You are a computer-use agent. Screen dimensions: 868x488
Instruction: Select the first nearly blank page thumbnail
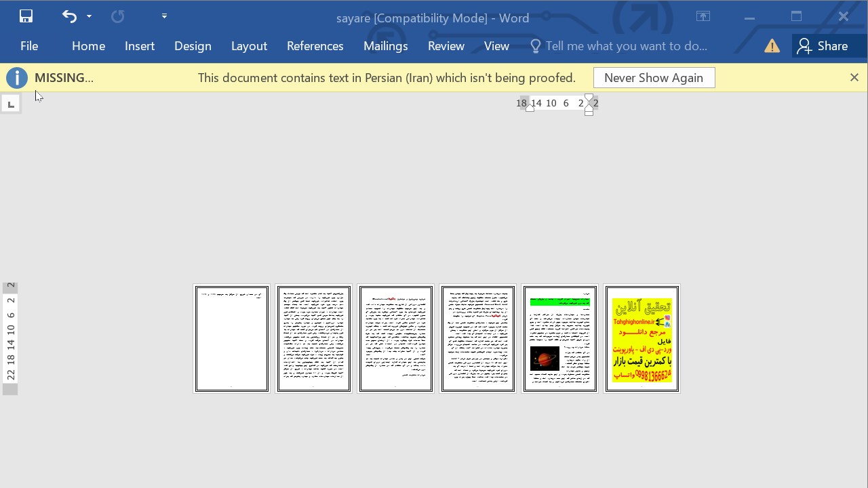click(x=231, y=338)
